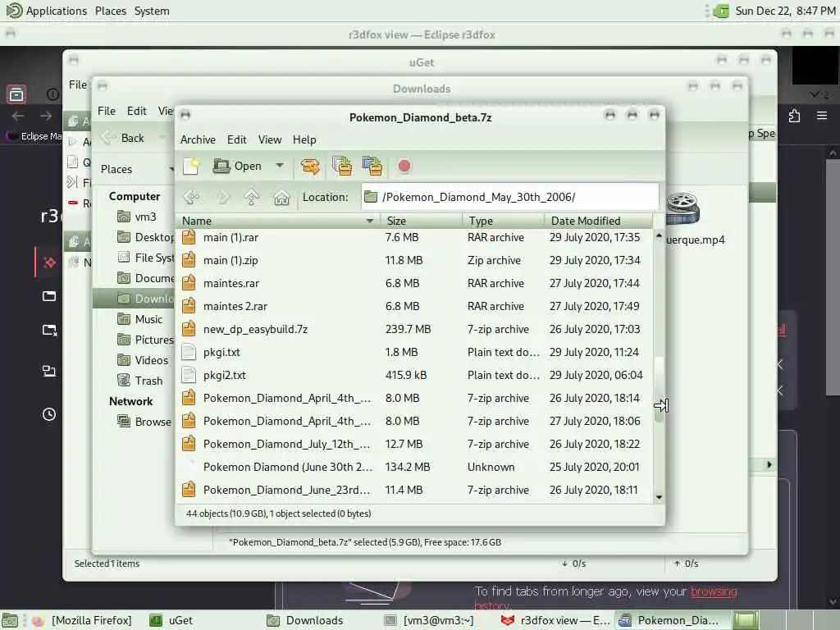Select new_dp_easybuild.7z archive row

[415, 330]
